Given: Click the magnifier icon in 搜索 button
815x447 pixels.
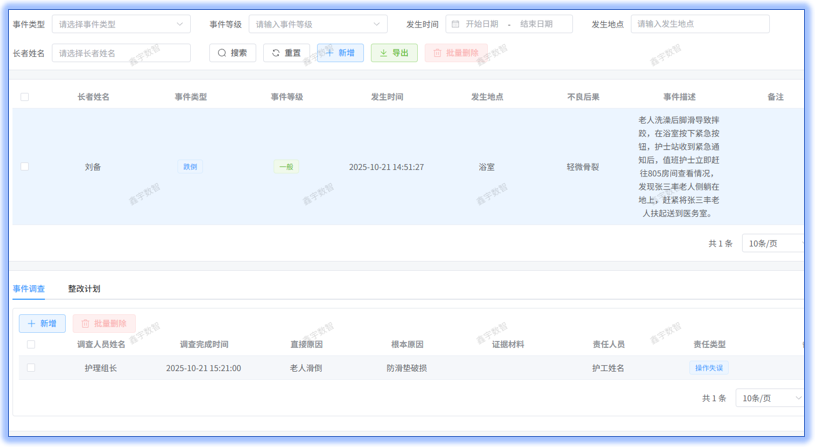Looking at the screenshot, I should click(x=222, y=53).
